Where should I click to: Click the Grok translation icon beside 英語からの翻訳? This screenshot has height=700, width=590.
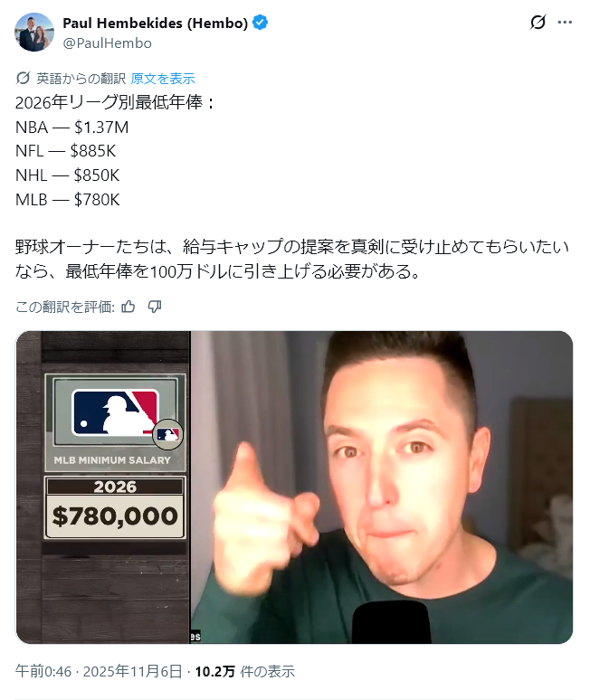click(x=23, y=78)
